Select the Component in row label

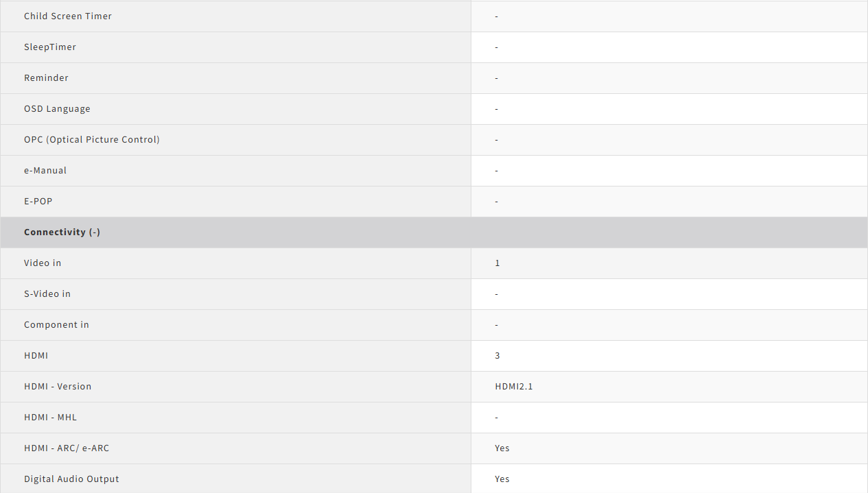(x=56, y=325)
